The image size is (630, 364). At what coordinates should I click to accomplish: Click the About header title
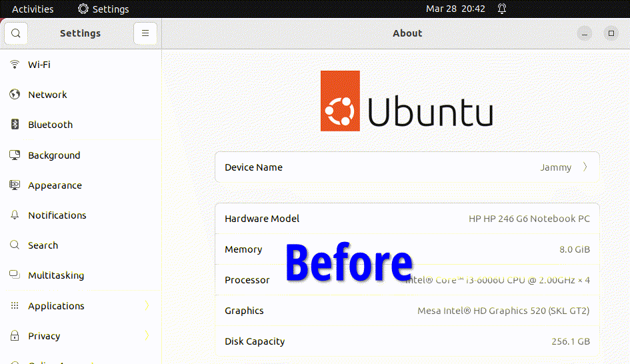pos(407,33)
